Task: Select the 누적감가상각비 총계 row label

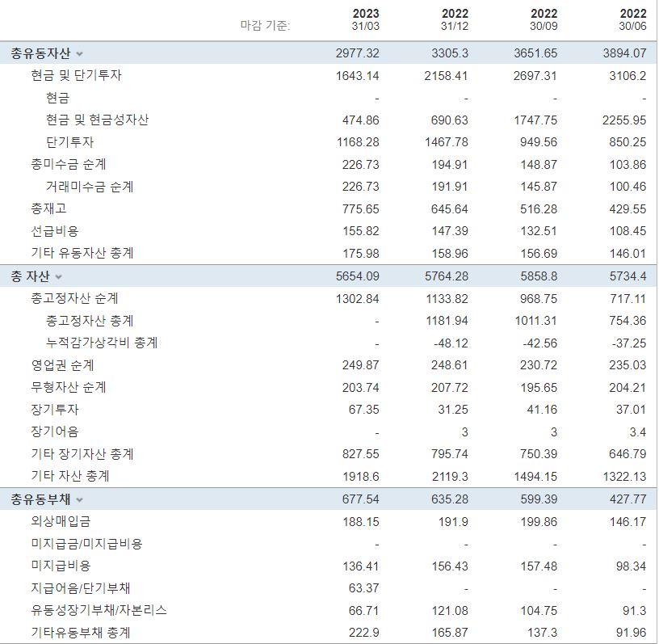Action: (102, 343)
